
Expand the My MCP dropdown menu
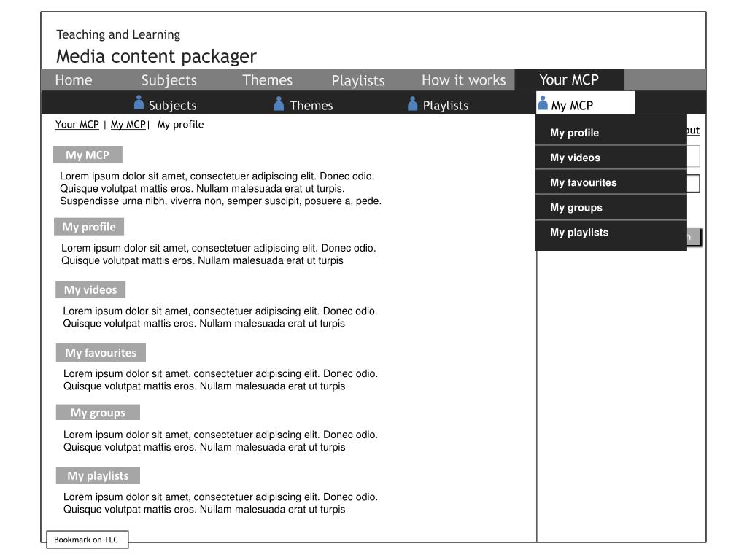(x=586, y=103)
